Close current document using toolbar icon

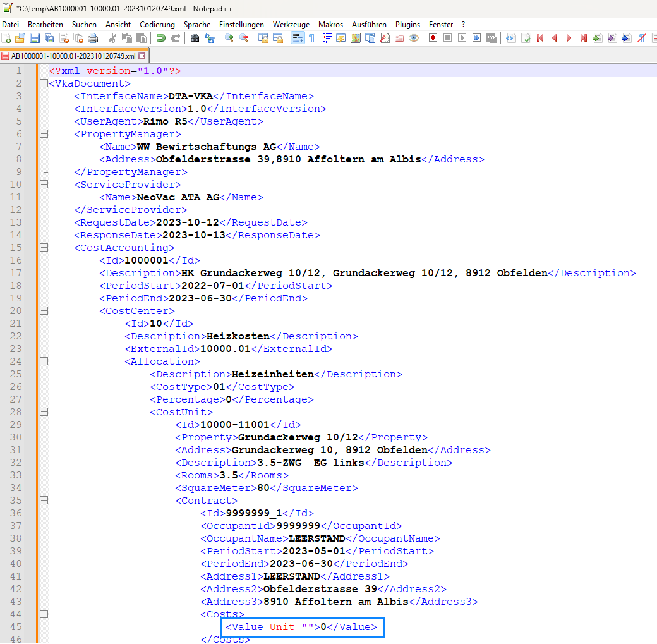64,39
